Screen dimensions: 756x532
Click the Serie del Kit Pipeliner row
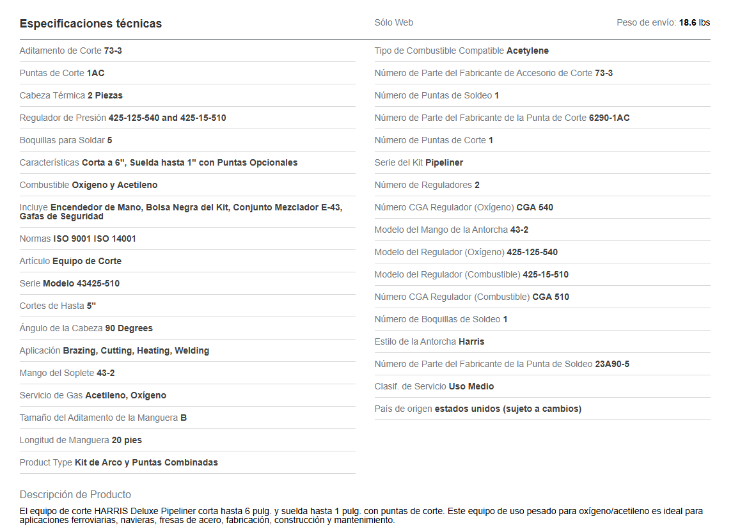418,162
